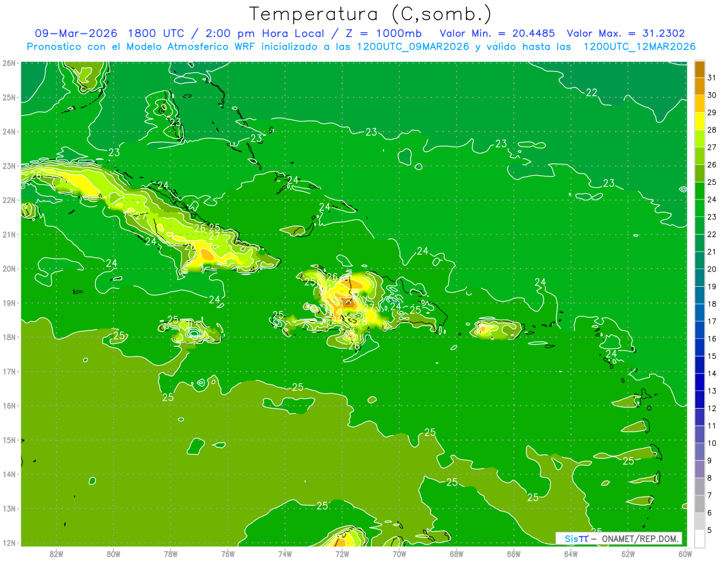Click the title "Temperatura (C,somb.)"
This screenshot has height=562, width=728.
tap(371, 13)
